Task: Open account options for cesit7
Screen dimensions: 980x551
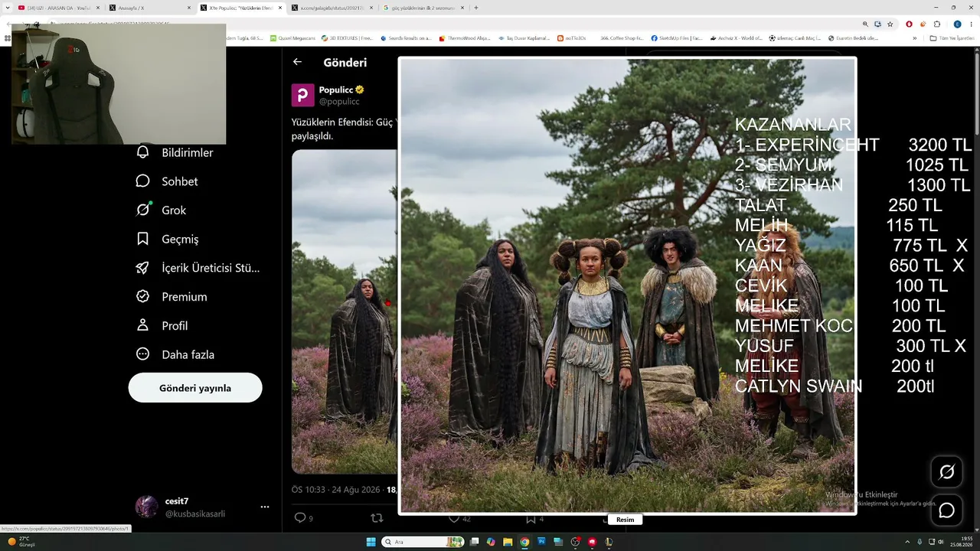Action: [265, 507]
